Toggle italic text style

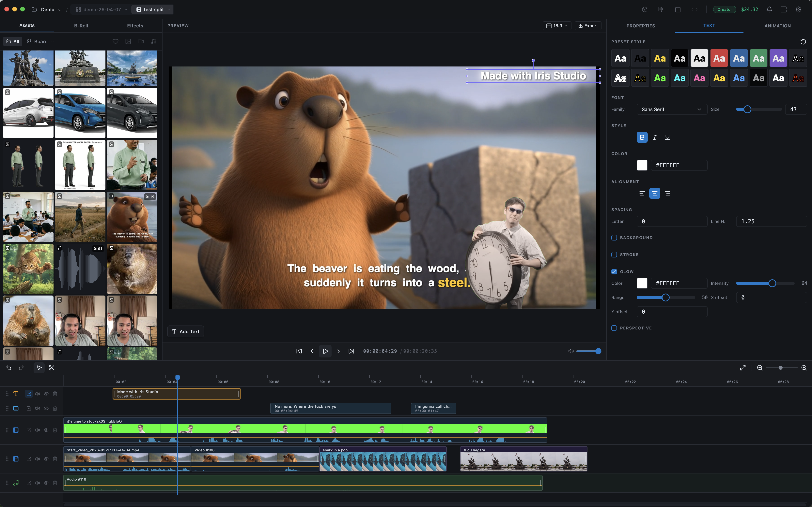coord(655,137)
